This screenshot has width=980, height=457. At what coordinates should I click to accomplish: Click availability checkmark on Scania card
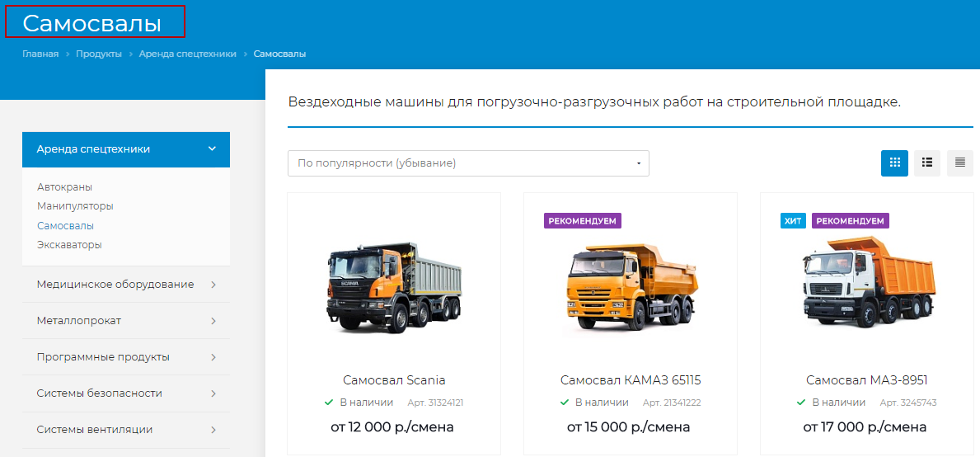(329, 403)
